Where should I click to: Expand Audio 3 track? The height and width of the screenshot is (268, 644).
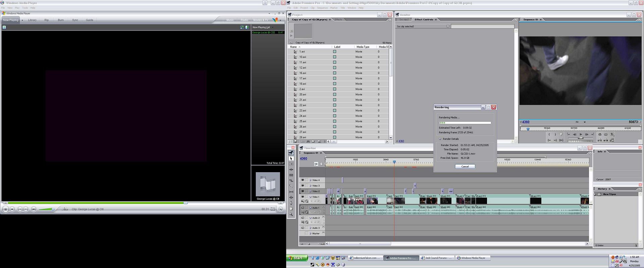[311, 228]
